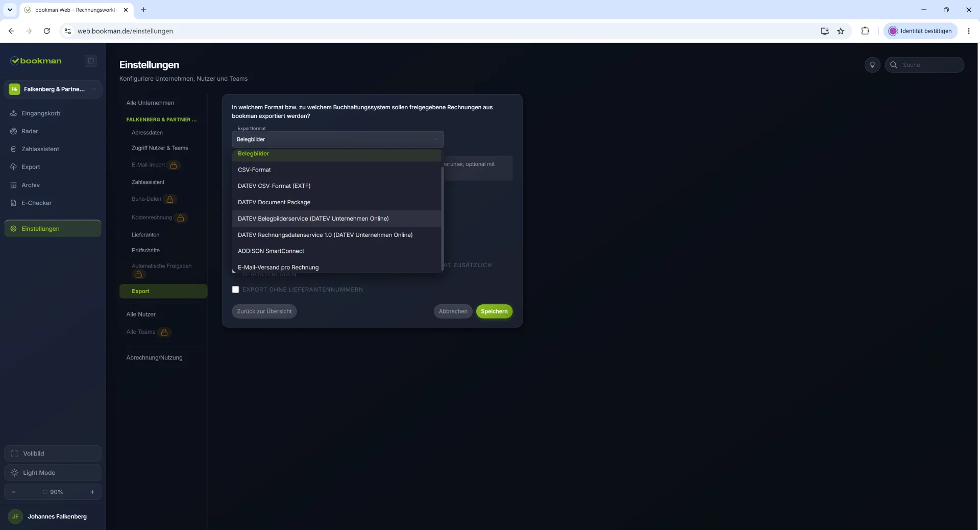Select Export in settings submenu
980x530 pixels.
coord(163,291)
